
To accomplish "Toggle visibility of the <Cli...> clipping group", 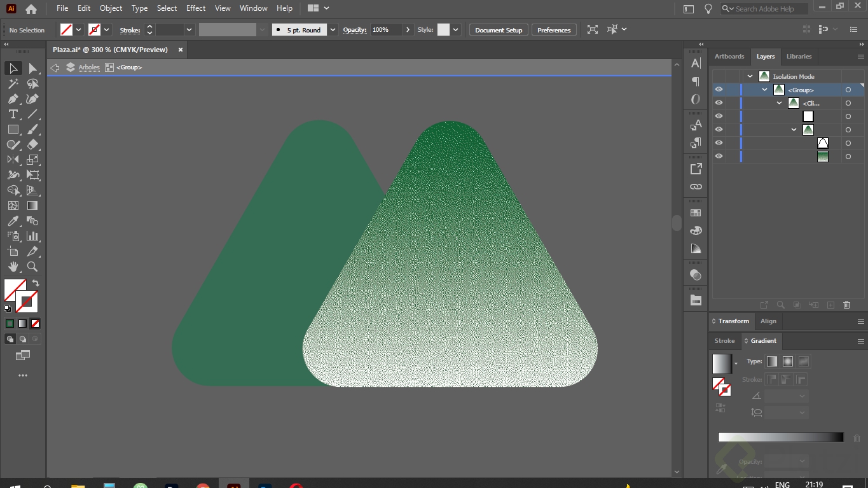I will click(719, 103).
